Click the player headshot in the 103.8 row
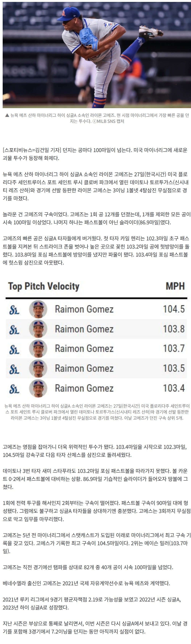 38,329
